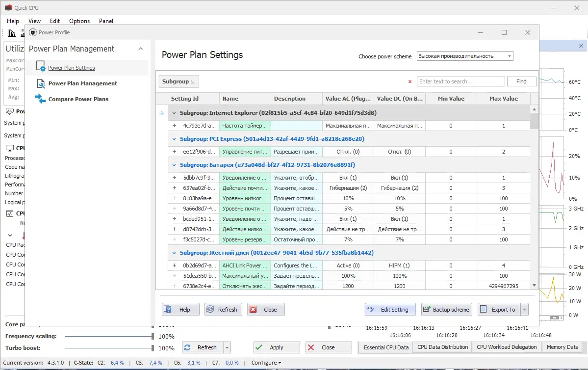Click the Turbo boost slider handle
This screenshot has width=588, height=370.
pos(153,348)
